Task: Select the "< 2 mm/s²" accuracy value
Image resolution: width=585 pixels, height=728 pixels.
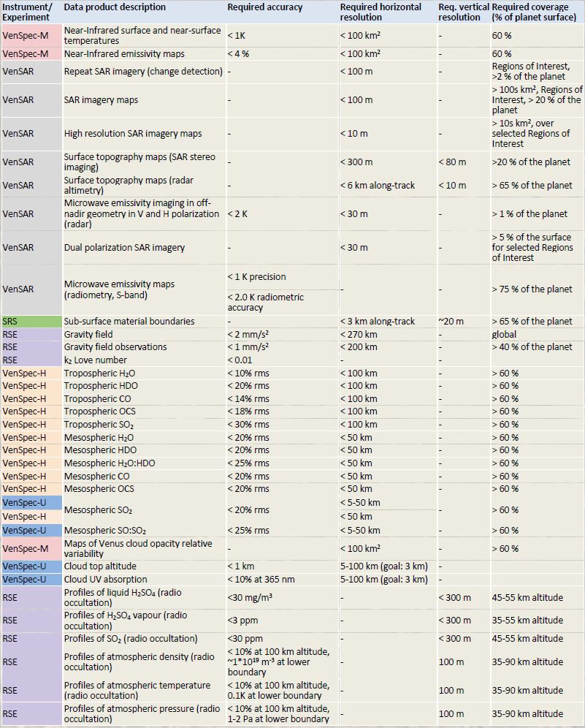Action: (248, 334)
